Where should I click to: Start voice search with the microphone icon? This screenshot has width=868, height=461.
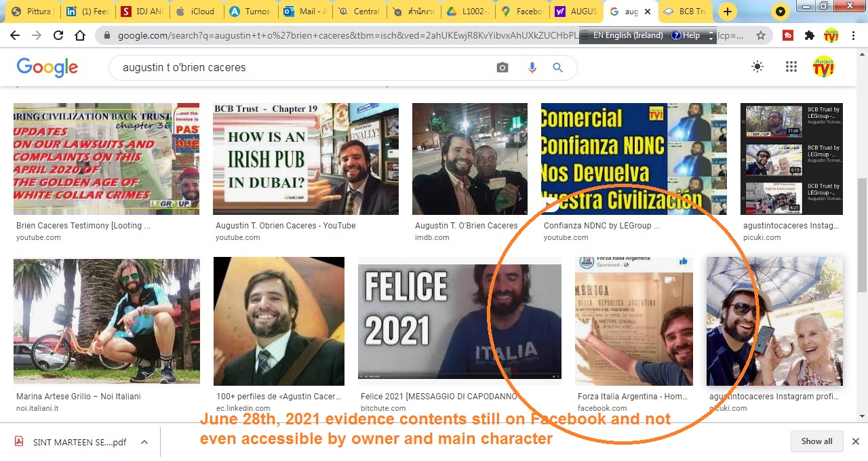[532, 68]
